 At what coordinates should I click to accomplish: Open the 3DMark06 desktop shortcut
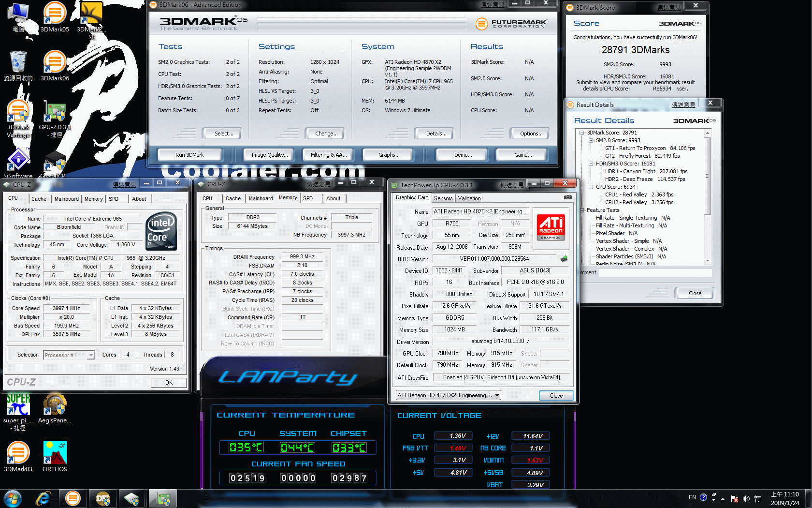55,66
